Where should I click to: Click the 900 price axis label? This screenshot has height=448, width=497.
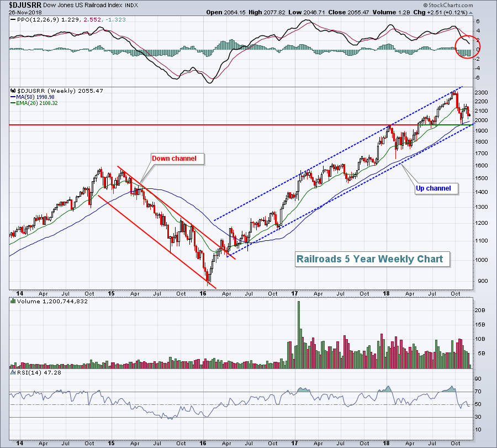click(x=482, y=281)
